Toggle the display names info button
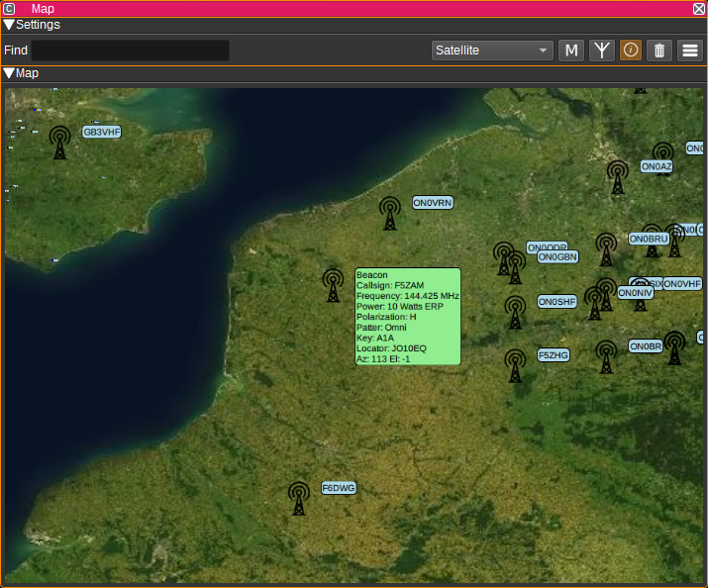708x588 pixels. (x=631, y=50)
